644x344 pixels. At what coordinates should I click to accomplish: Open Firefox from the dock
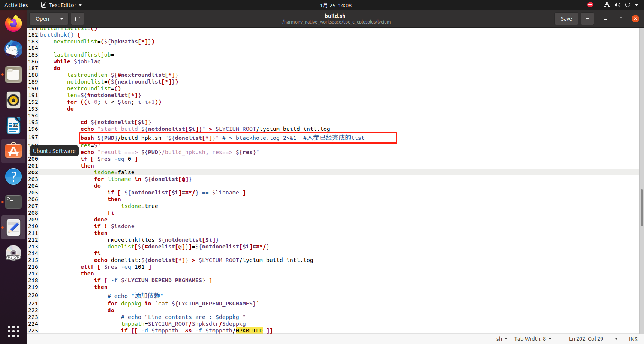click(13, 23)
